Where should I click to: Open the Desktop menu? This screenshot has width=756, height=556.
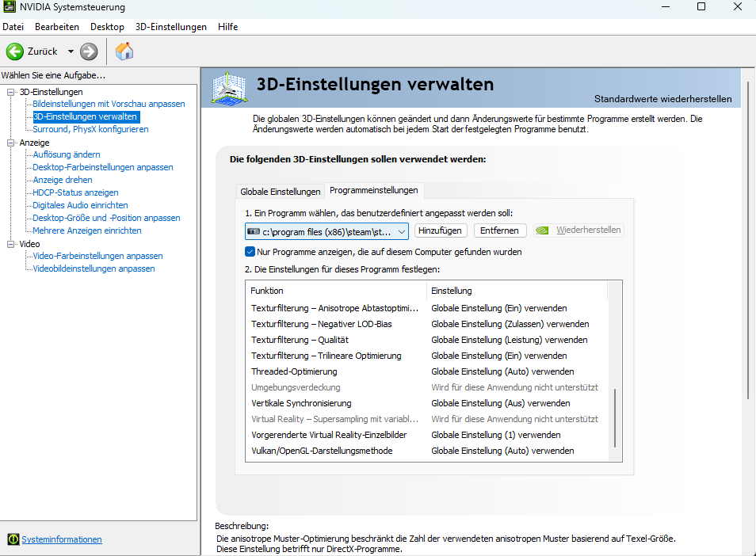point(107,27)
